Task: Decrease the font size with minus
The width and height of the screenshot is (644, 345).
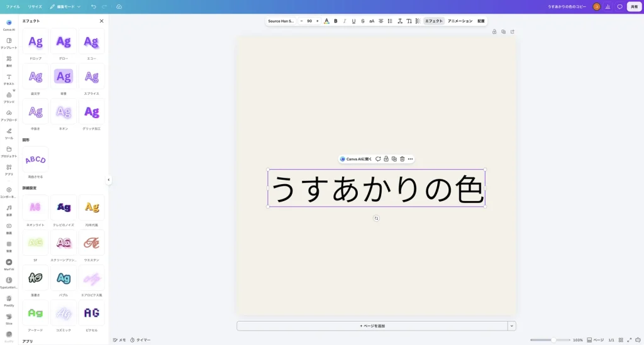Action: pos(301,21)
